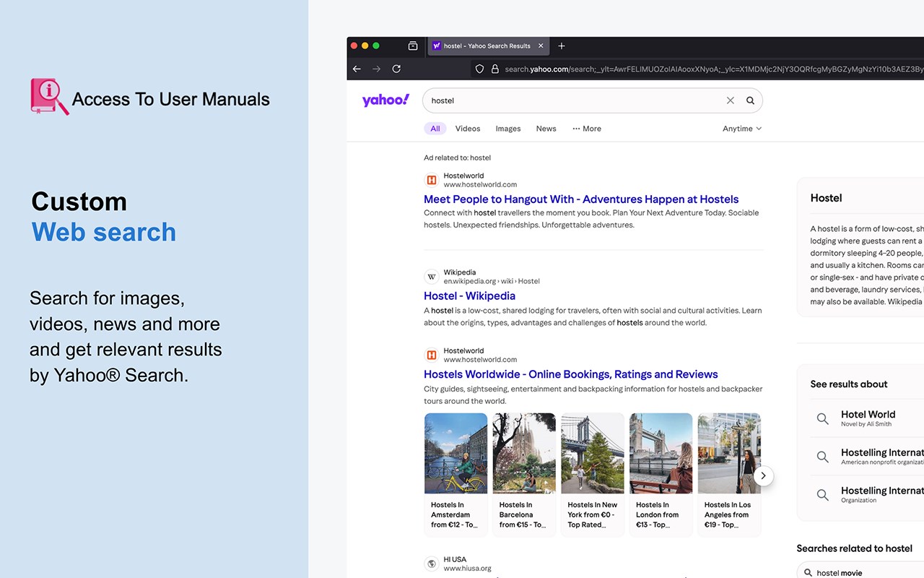Click the magnifier search button
The image size is (924, 578).
pyautogui.click(x=750, y=100)
